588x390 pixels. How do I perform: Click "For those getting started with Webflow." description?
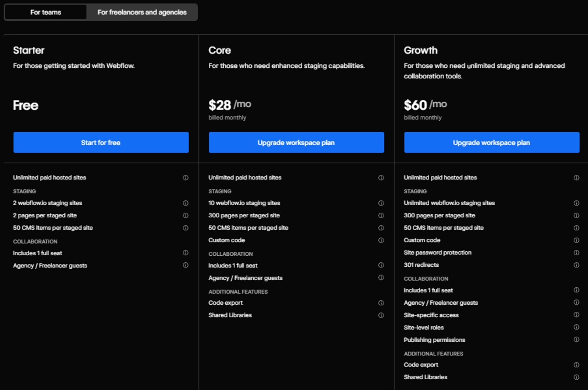[74, 66]
